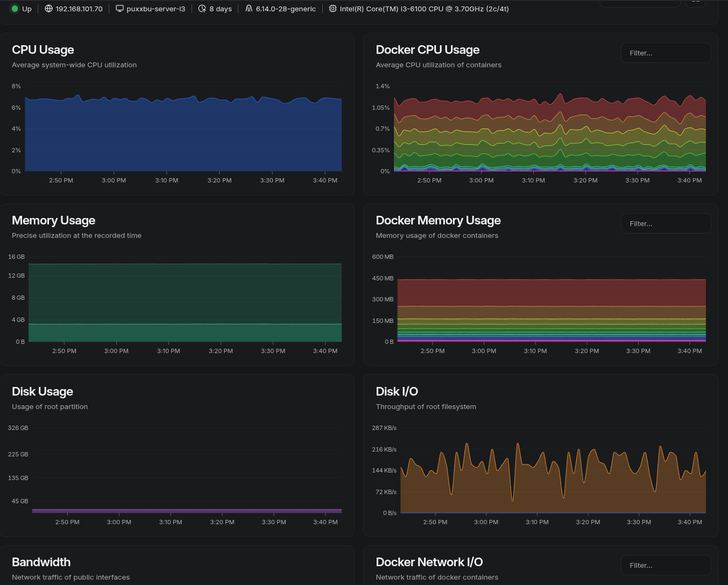This screenshot has height=585, width=728.
Task: Click the 6.14.0-28-generic kernel version text
Action: [x=286, y=9]
